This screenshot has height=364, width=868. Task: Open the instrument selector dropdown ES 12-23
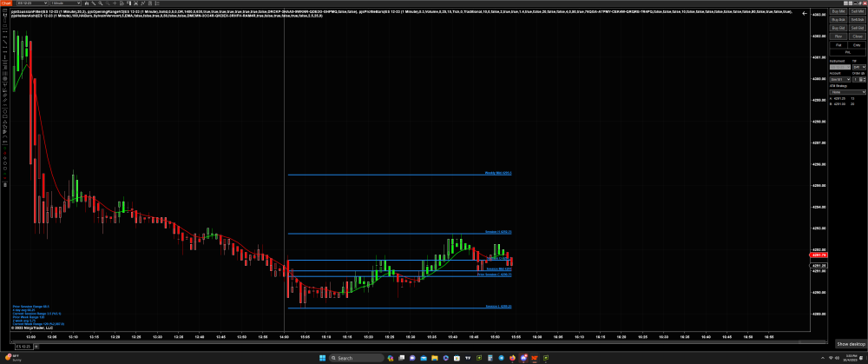30,3
